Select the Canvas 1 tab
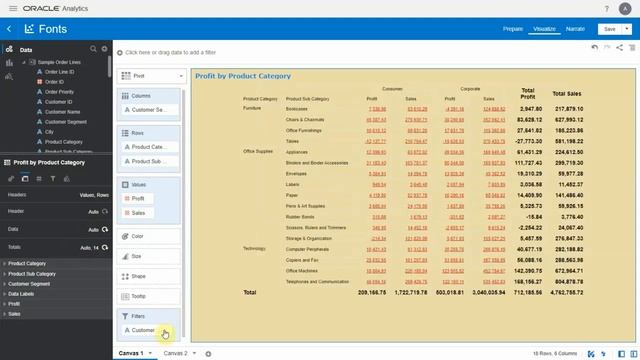 point(131,353)
